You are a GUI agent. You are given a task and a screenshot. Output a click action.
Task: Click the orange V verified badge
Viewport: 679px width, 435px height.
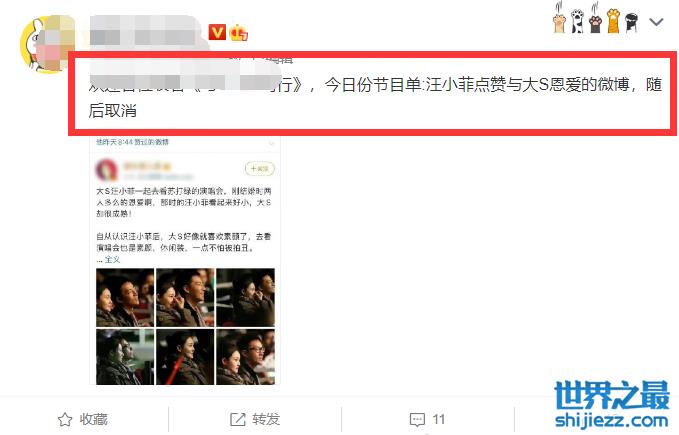(x=217, y=32)
